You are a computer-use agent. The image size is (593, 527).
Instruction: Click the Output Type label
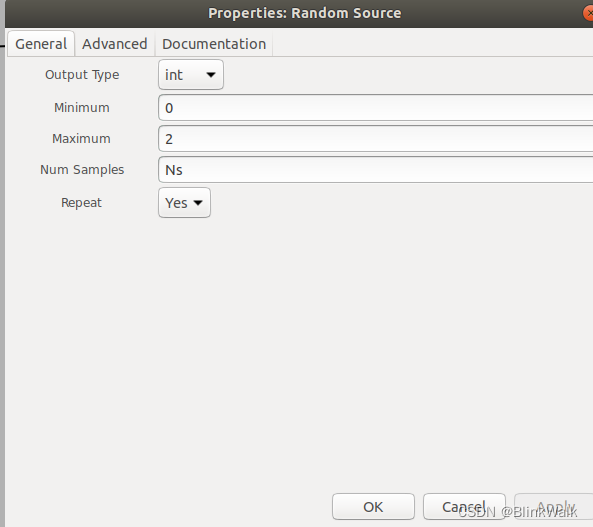tap(82, 75)
